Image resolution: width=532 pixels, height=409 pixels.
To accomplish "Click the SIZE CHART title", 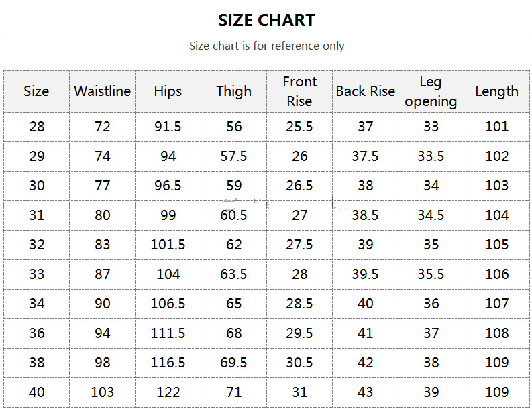I will (266, 20).
